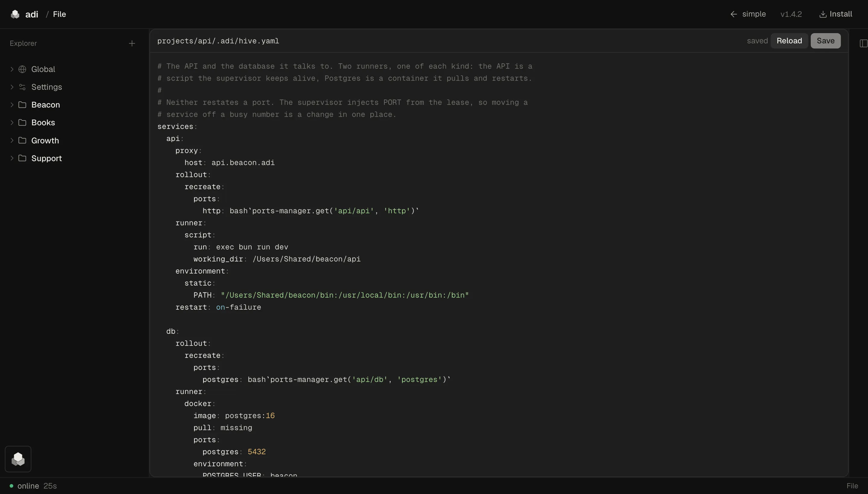Image resolution: width=868 pixels, height=494 pixels.
Task: Expand the Beacon folder chevron
Action: pyautogui.click(x=12, y=105)
